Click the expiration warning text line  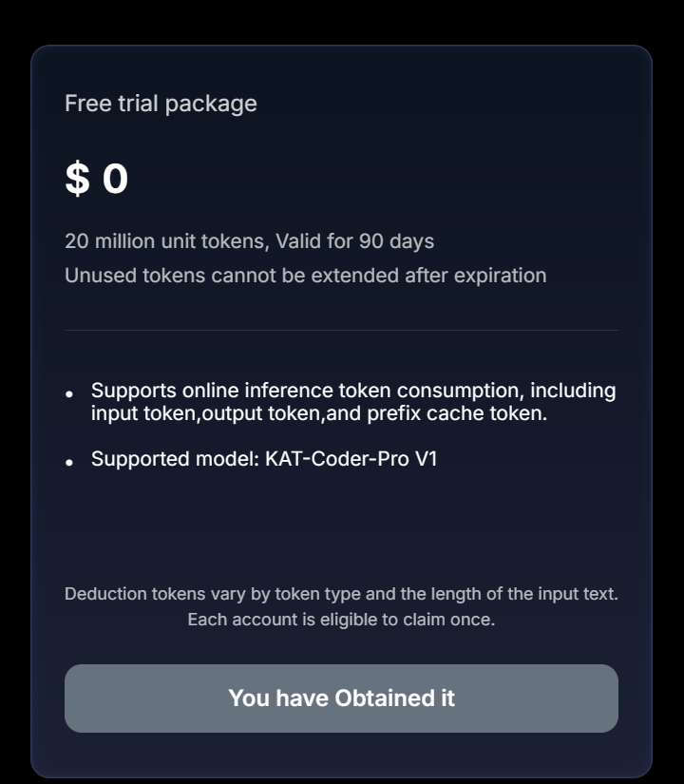(304, 276)
